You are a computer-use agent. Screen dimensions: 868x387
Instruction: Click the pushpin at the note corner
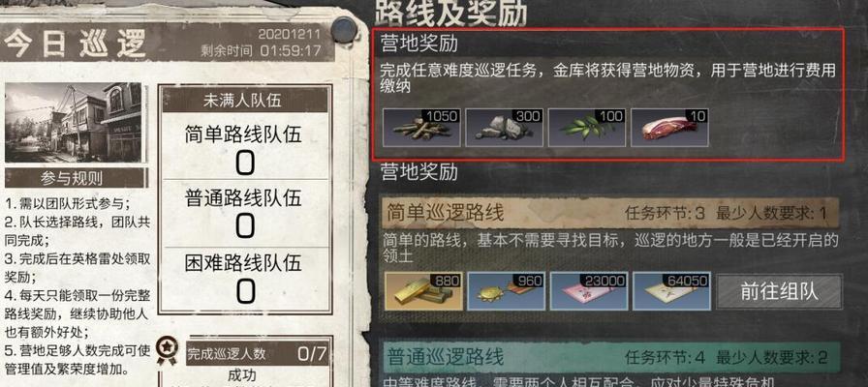point(344,30)
